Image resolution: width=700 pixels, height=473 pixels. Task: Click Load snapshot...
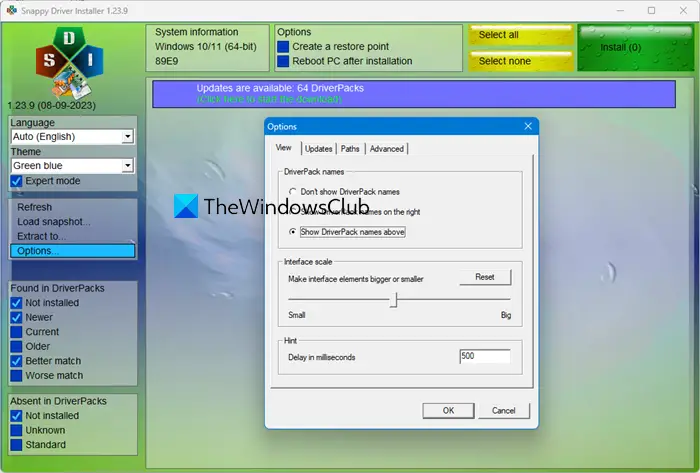72,222
